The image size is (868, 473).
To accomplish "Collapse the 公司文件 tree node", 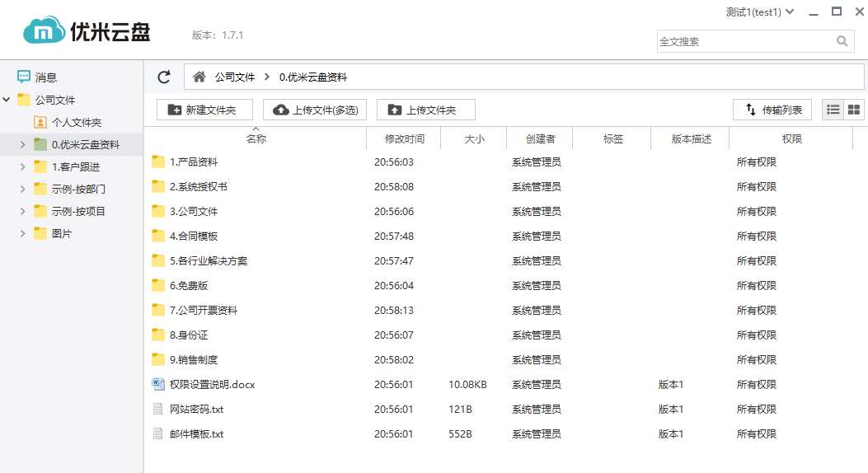I will (7, 100).
